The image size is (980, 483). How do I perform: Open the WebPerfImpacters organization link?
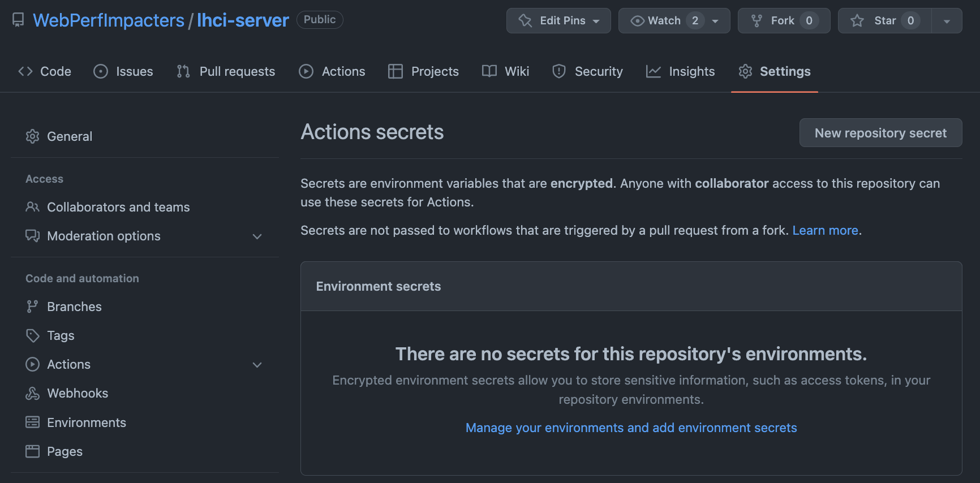coord(109,20)
